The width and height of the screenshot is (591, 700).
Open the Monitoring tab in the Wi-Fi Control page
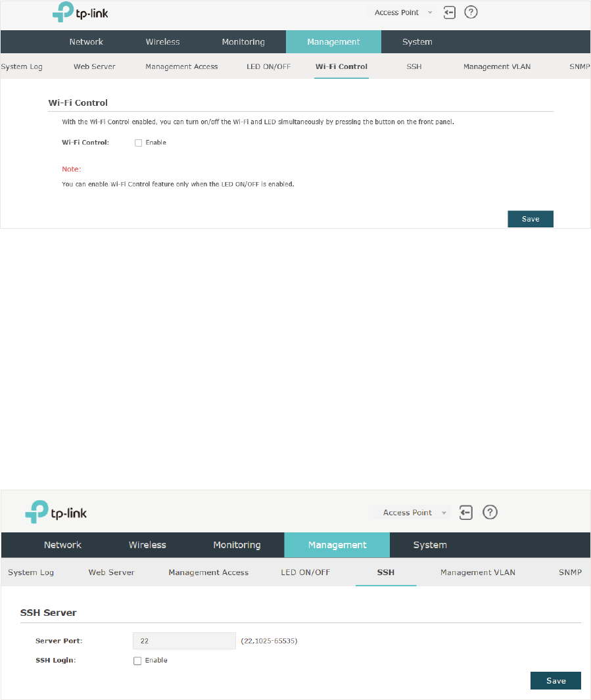coord(243,42)
